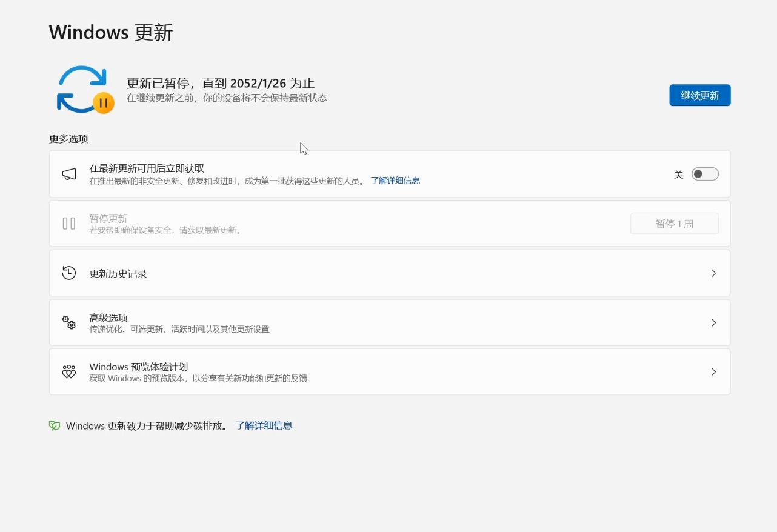Open 了解详细信息 link beside latest updates text

pos(395,181)
